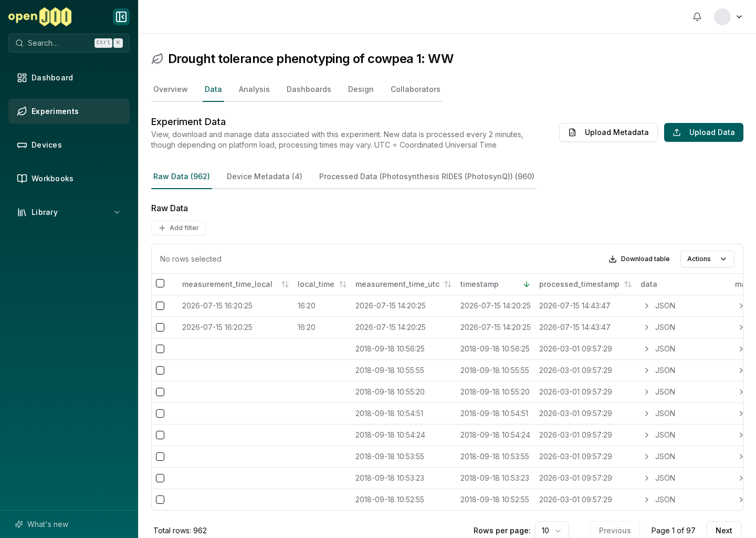Click Total rows: 962 text
The image size is (756, 538).
(x=180, y=531)
